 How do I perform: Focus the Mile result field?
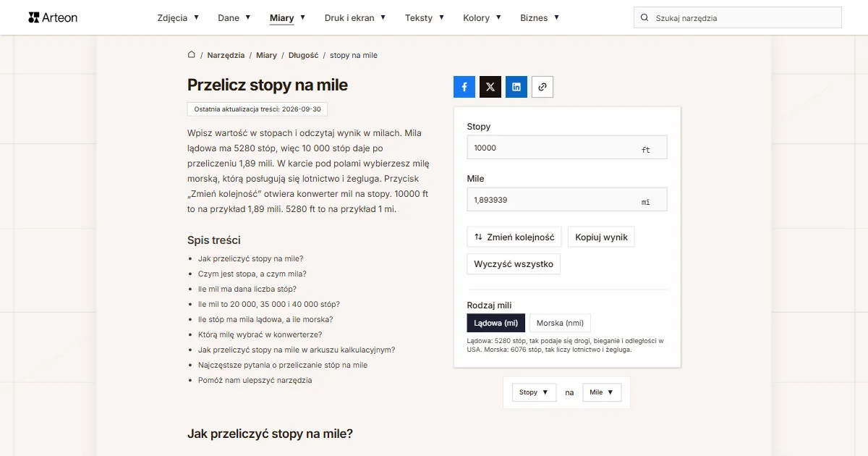[567, 200]
